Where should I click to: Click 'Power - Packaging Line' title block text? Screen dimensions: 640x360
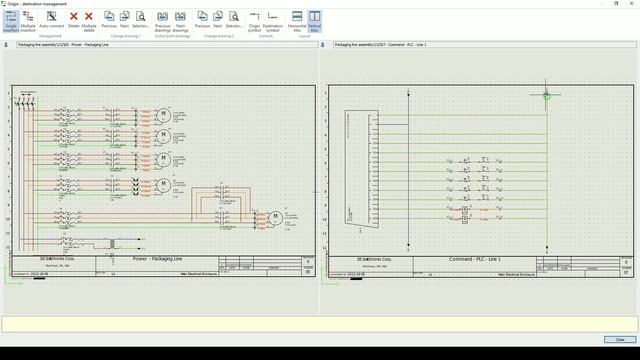pyautogui.click(x=157, y=259)
